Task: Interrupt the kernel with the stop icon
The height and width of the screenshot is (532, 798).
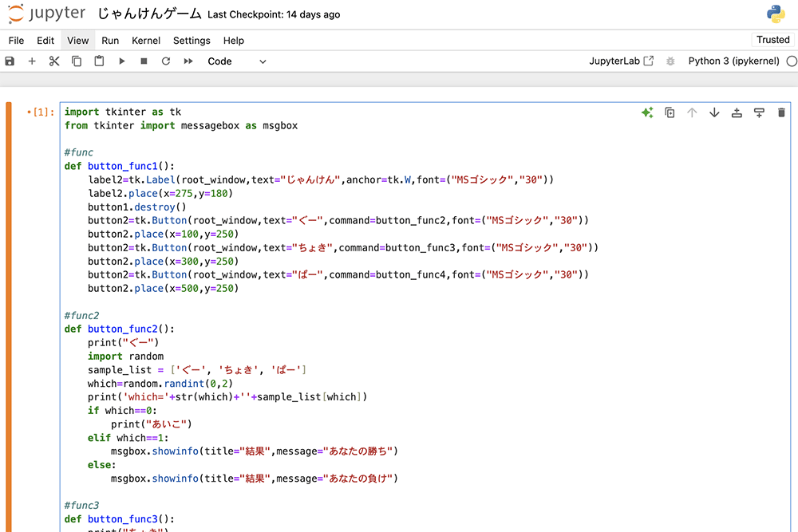Action: 144,61
